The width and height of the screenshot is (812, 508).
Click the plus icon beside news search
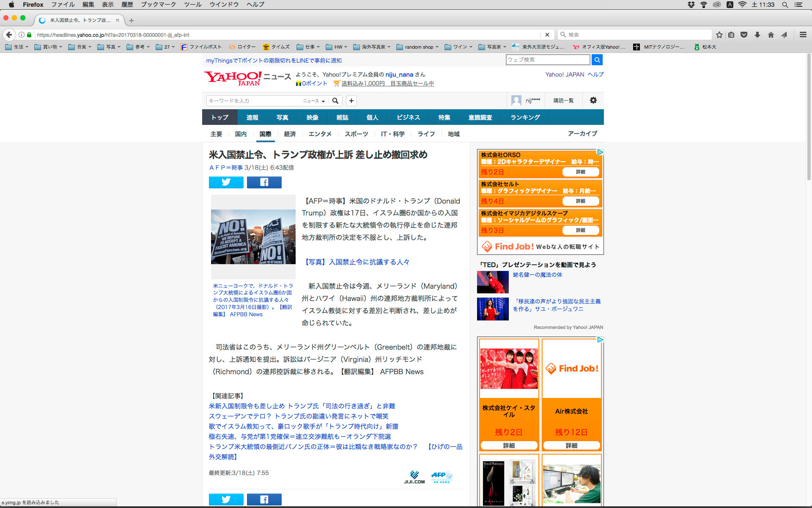pyautogui.click(x=351, y=101)
